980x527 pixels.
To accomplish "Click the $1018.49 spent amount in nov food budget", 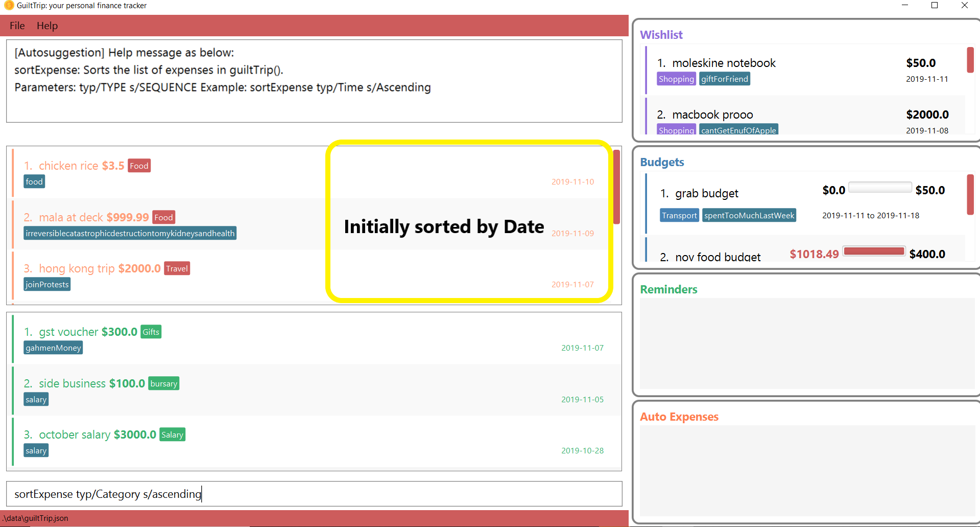I will tap(814, 254).
